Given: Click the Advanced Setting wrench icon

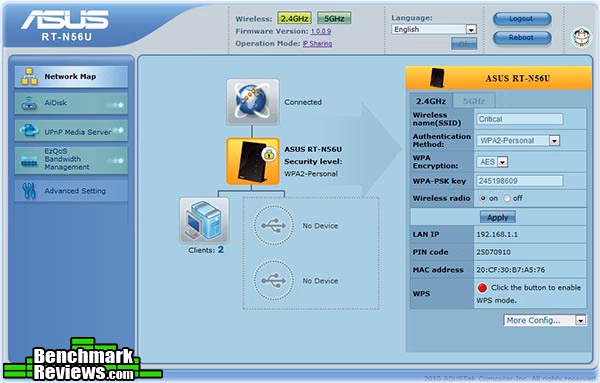Looking at the screenshot, I should tap(29, 191).
